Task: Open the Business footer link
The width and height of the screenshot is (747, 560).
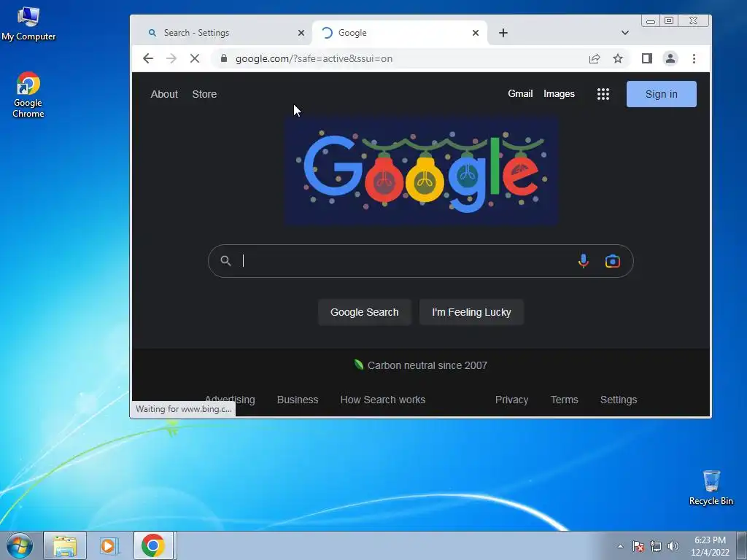Action: (298, 400)
